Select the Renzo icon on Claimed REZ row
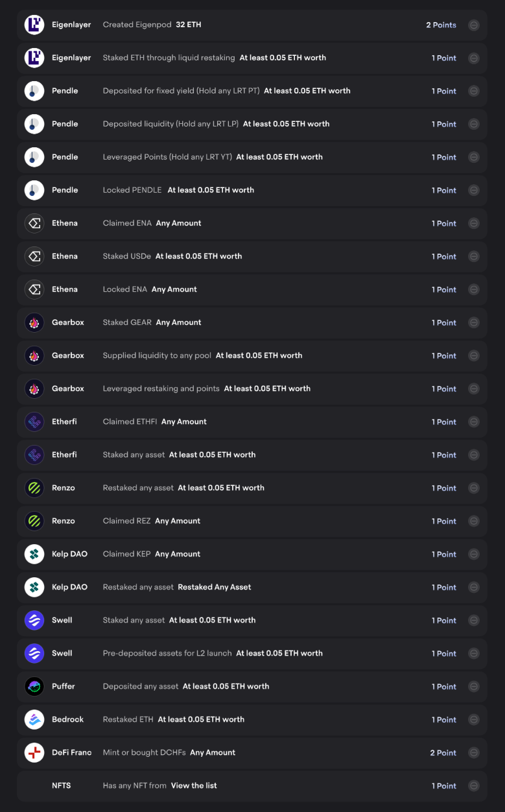505x812 pixels. (x=34, y=521)
